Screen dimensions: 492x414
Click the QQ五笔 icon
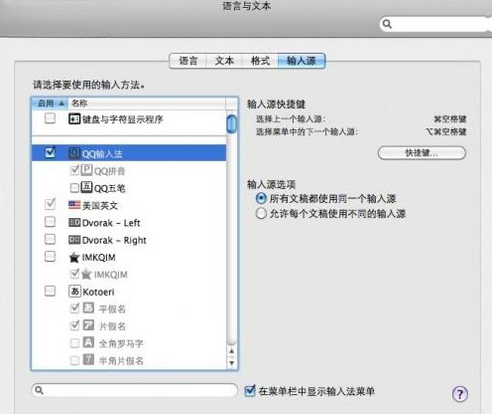[x=86, y=187]
